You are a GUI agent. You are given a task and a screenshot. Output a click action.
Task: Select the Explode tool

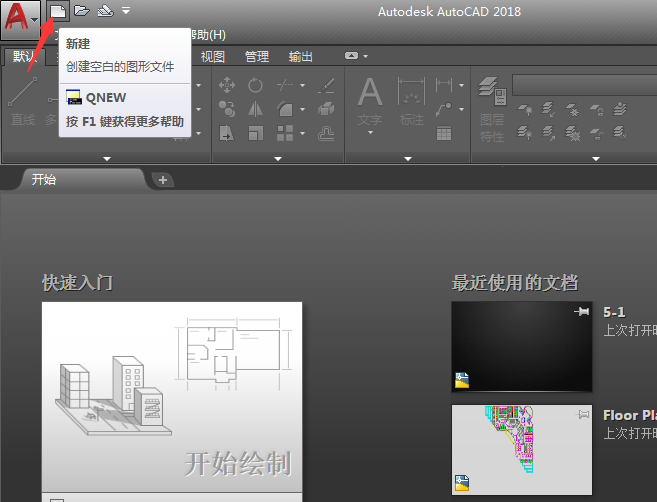tap(326, 109)
